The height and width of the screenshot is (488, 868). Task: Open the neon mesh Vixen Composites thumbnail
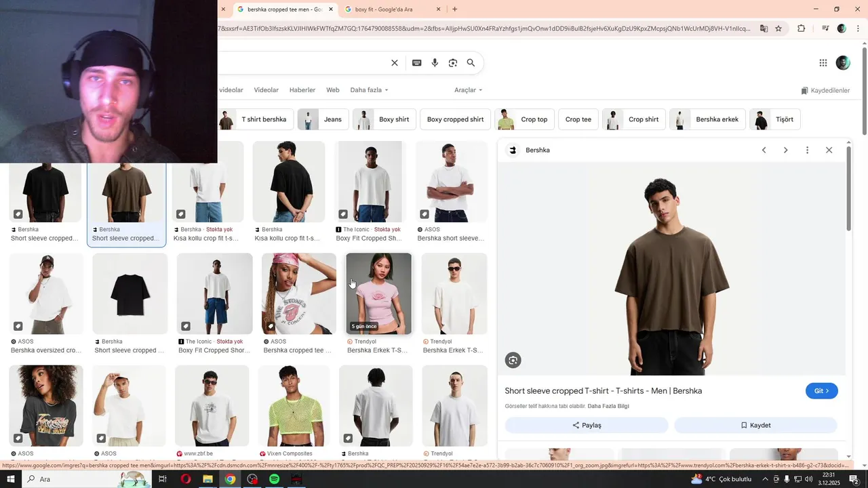pos(294,405)
